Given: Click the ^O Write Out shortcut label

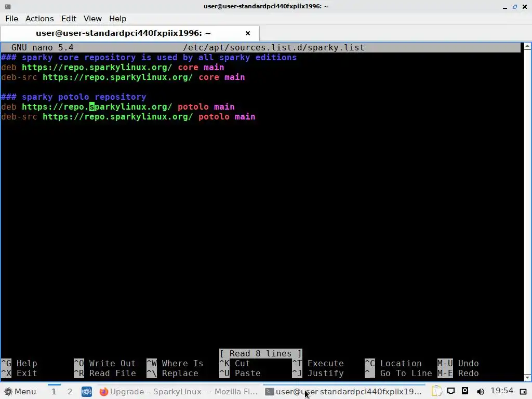Looking at the screenshot, I should pyautogui.click(x=105, y=363).
